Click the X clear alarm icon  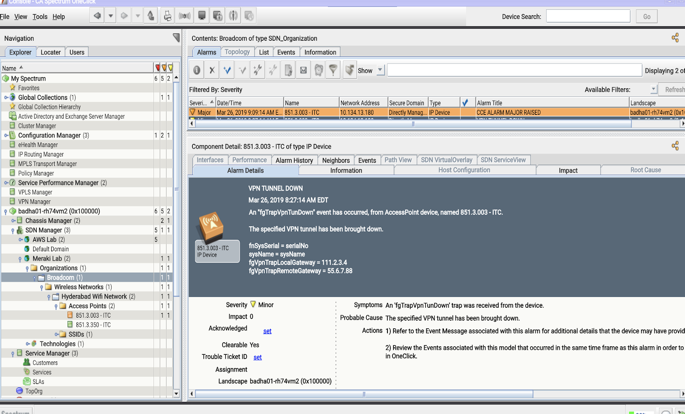(212, 70)
